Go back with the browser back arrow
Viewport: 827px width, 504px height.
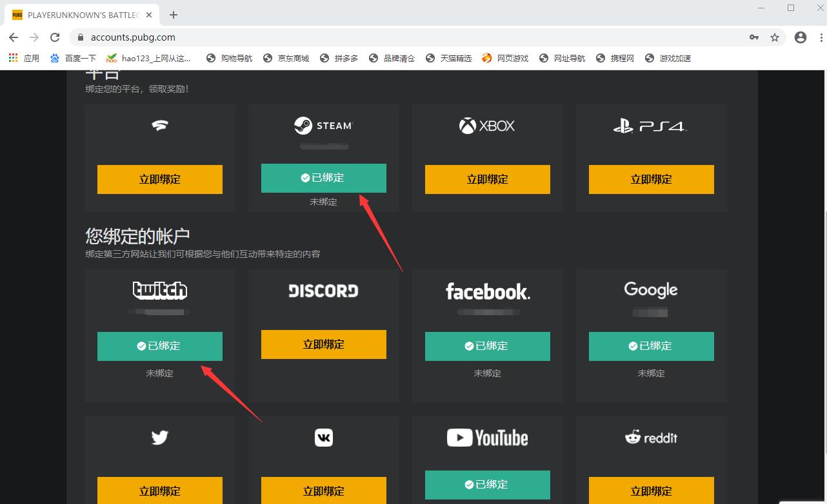tap(14, 37)
